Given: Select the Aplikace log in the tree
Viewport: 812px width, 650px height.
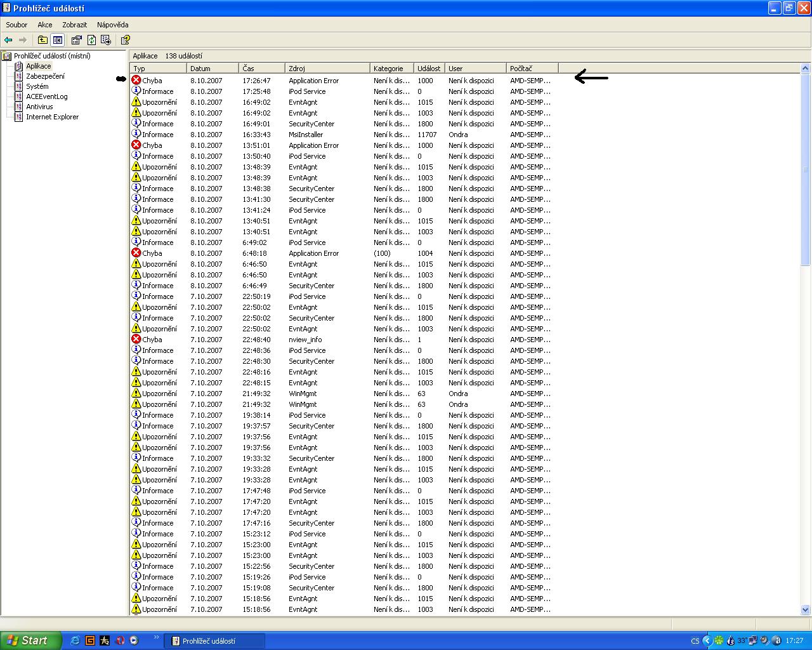Looking at the screenshot, I should click(x=39, y=66).
